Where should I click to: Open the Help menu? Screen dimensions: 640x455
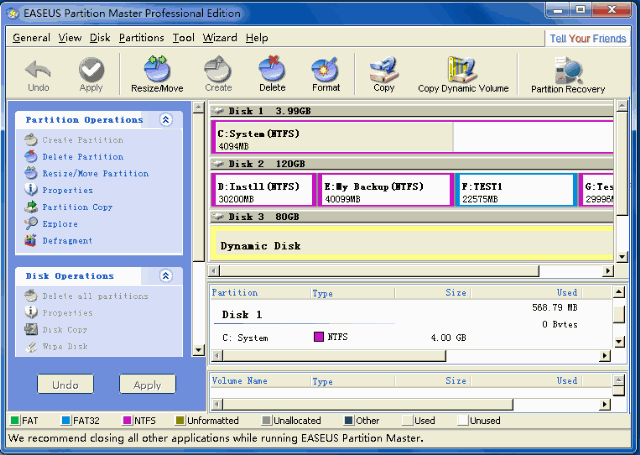257,38
